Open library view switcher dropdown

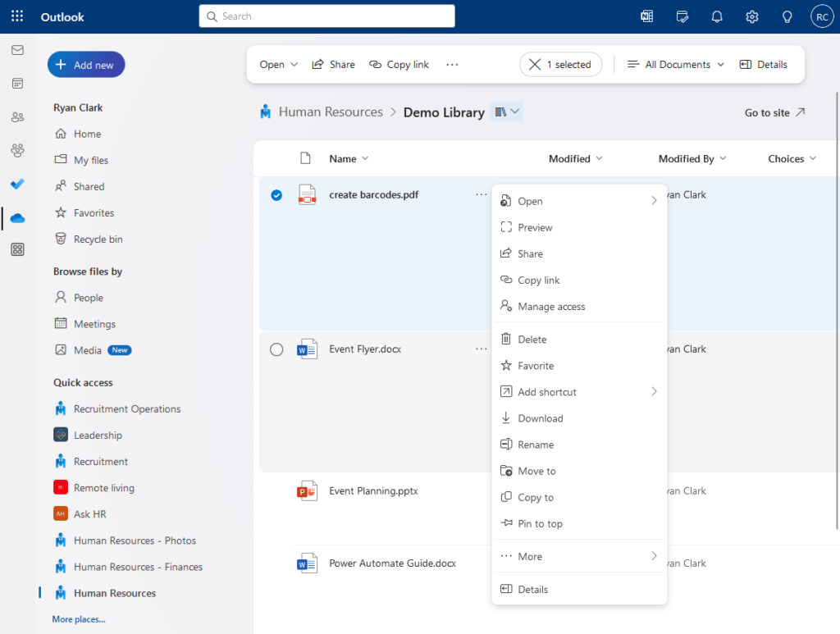[506, 112]
